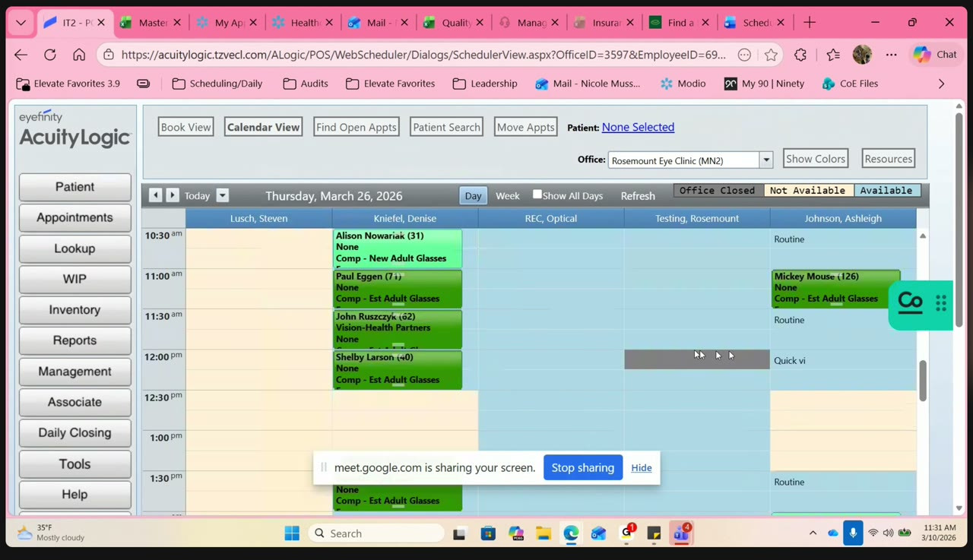
Task: Open File Explorer from taskbar
Action: pyautogui.click(x=543, y=533)
